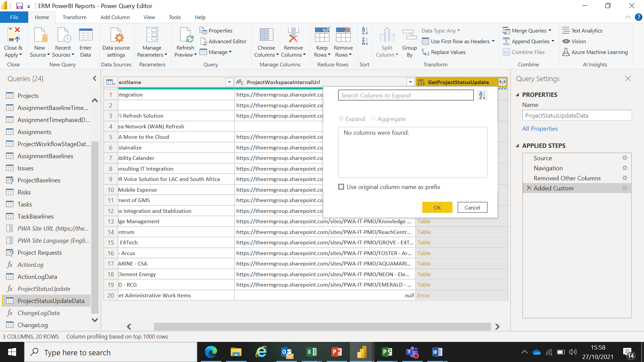Open Data source settings
Screen dimensions: 644x362
coord(116,42)
